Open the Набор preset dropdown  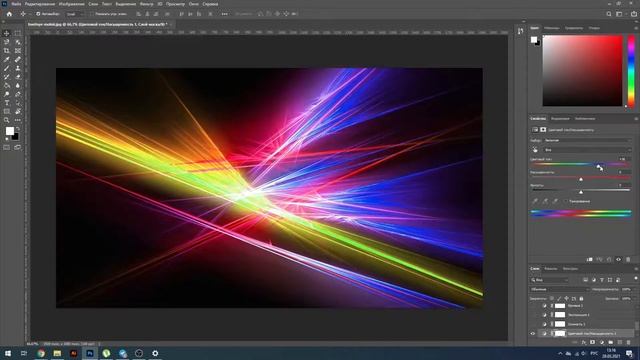coord(587,140)
